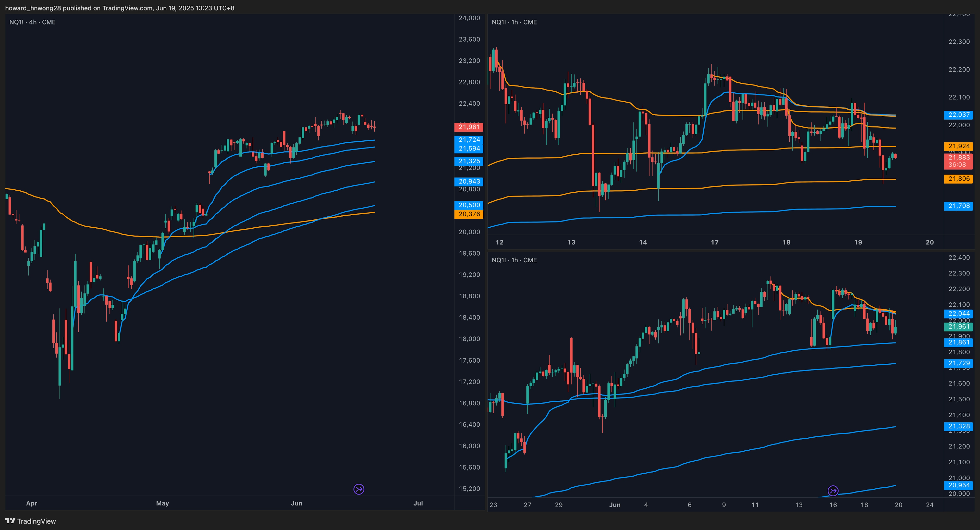Select the blue 22,037 price label
Image resolution: width=980 pixels, height=530 pixels.
tap(958, 115)
